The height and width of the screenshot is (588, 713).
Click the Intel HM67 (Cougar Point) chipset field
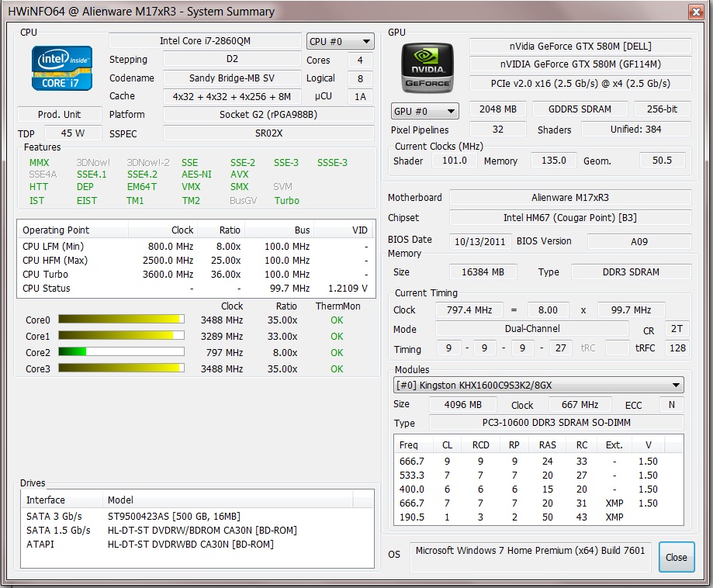(x=570, y=218)
